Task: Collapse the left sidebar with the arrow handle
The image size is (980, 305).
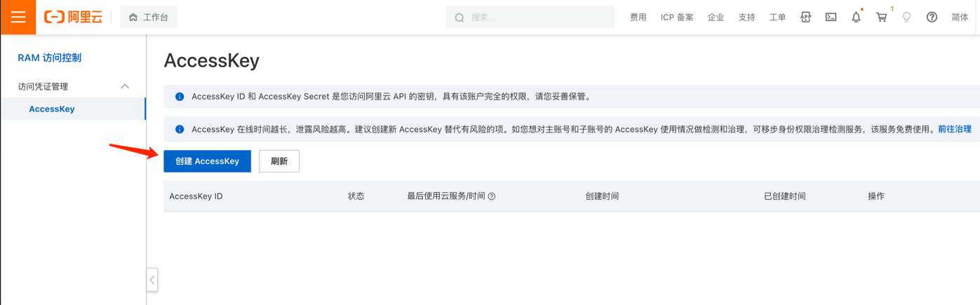Action: [x=152, y=280]
